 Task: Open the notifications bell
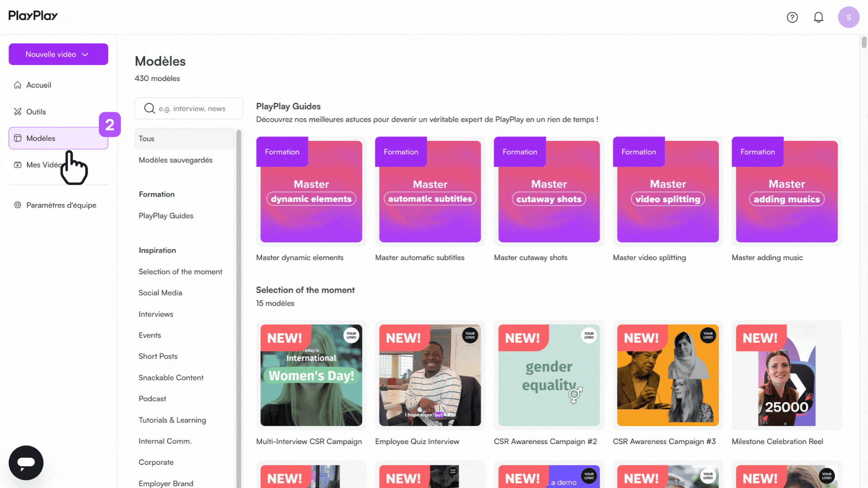pyautogui.click(x=818, y=17)
